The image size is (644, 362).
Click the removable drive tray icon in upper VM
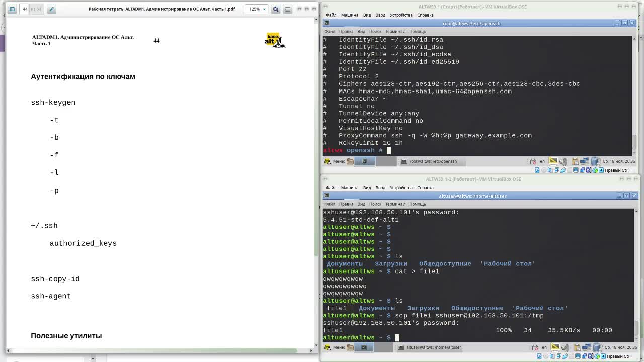(595, 161)
